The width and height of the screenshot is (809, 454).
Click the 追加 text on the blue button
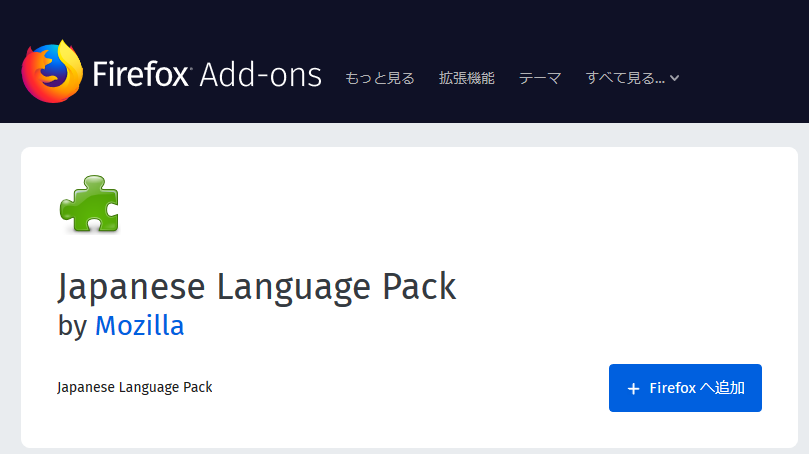click(x=730, y=387)
